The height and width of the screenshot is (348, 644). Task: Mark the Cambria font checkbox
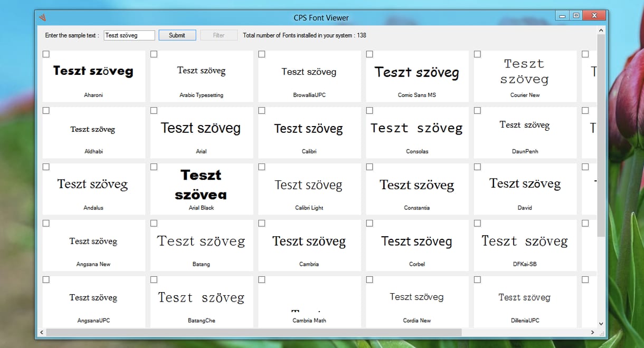pyautogui.click(x=262, y=223)
